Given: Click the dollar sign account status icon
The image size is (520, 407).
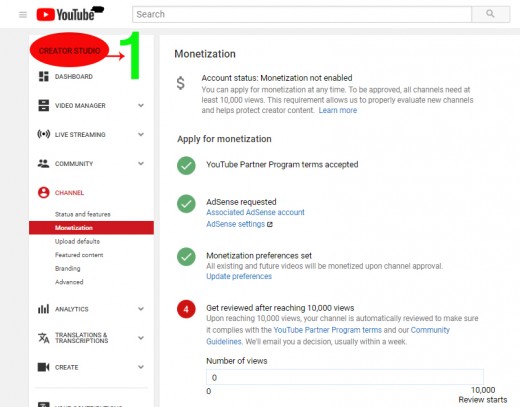Looking at the screenshot, I should (x=180, y=83).
